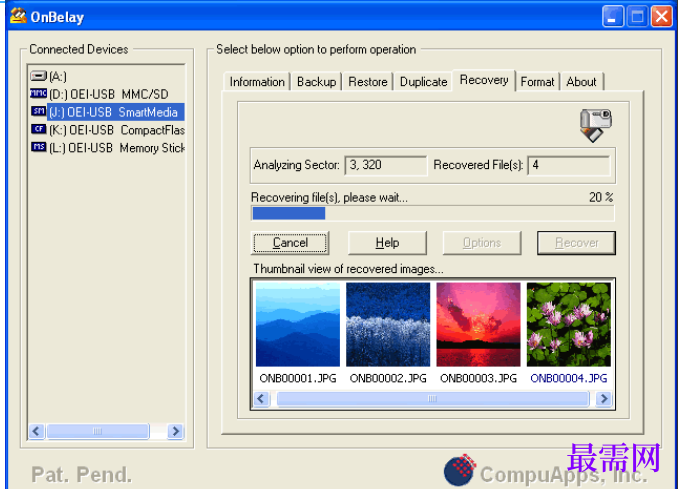Click the CF icon beside drive K:
The width and height of the screenshot is (679, 489).
tap(38, 129)
